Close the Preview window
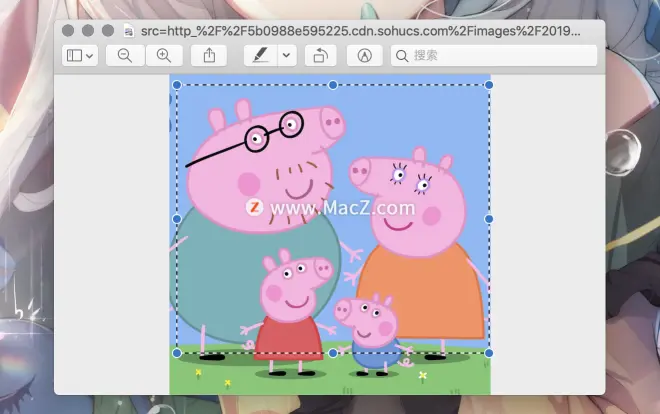The height and width of the screenshot is (414, 660). (68, 30)
